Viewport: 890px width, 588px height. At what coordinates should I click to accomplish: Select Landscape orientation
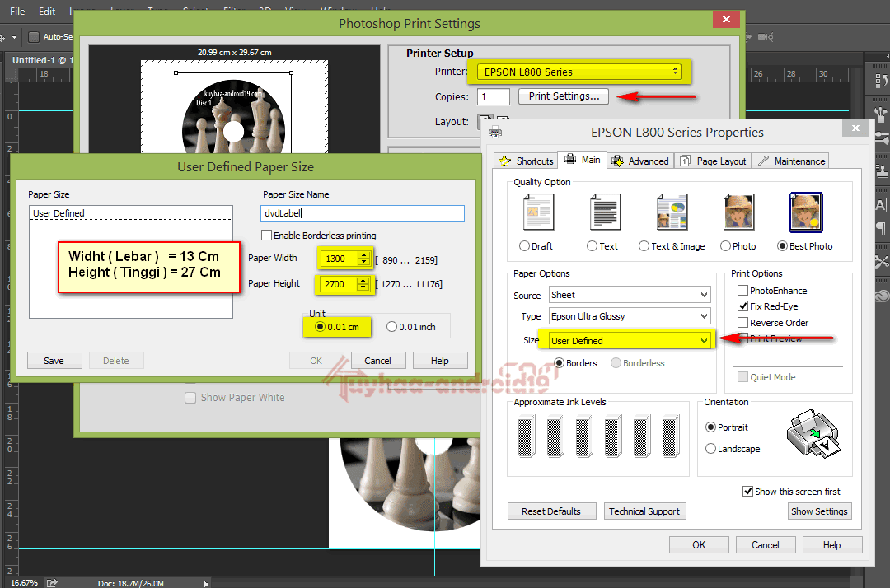point(710,449)
